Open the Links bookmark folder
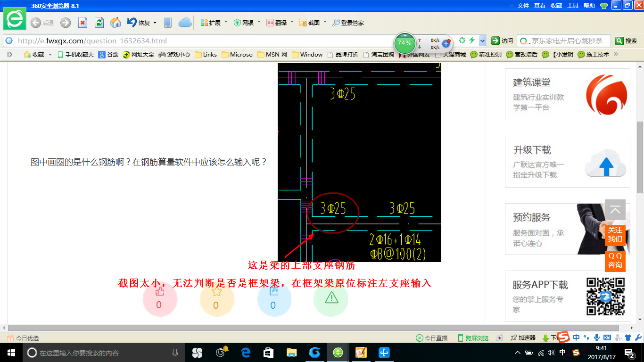The height and width of the screenshot is (362, 644). point(206,55)
